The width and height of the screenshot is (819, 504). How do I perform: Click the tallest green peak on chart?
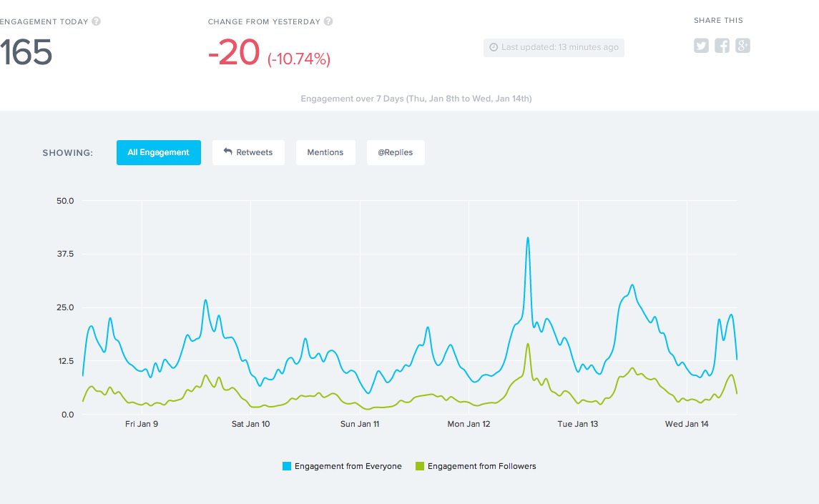pyautogui.click(x=528, y=344)
